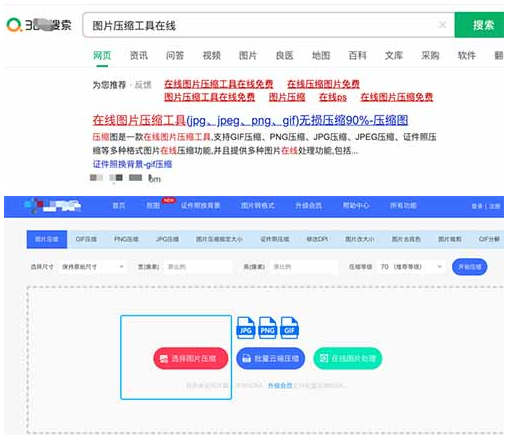Click the blue 批量云端压缩 button
The image size is (515, 443).
[x=271, y=358]
